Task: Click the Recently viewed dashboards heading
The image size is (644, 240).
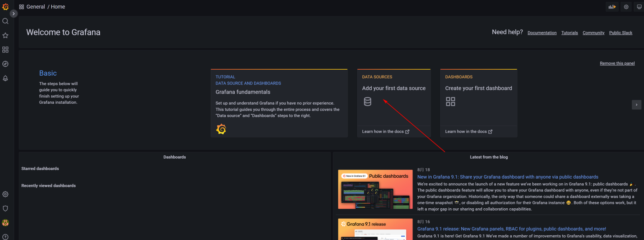Action: coord(49,186)
